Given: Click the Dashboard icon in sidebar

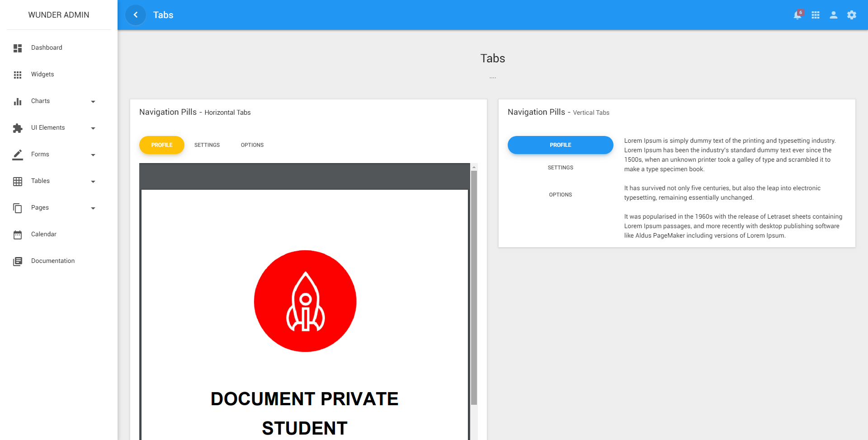Looking at the screenshot, I should [18, 48].
